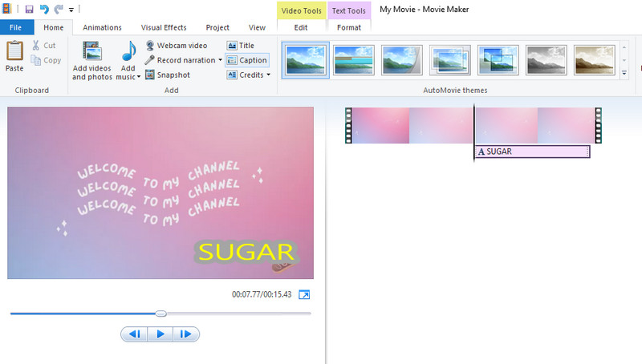Click the preview seek slider handle
642x364 pixels.
click(x=160, y=313)
